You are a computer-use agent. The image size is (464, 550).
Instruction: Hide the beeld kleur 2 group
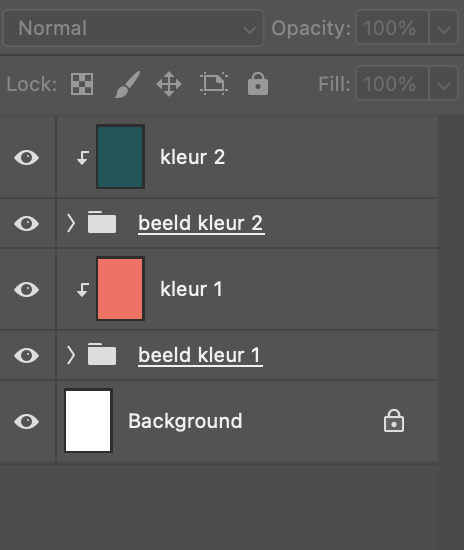pyautogui.click(x=27, y=223)
